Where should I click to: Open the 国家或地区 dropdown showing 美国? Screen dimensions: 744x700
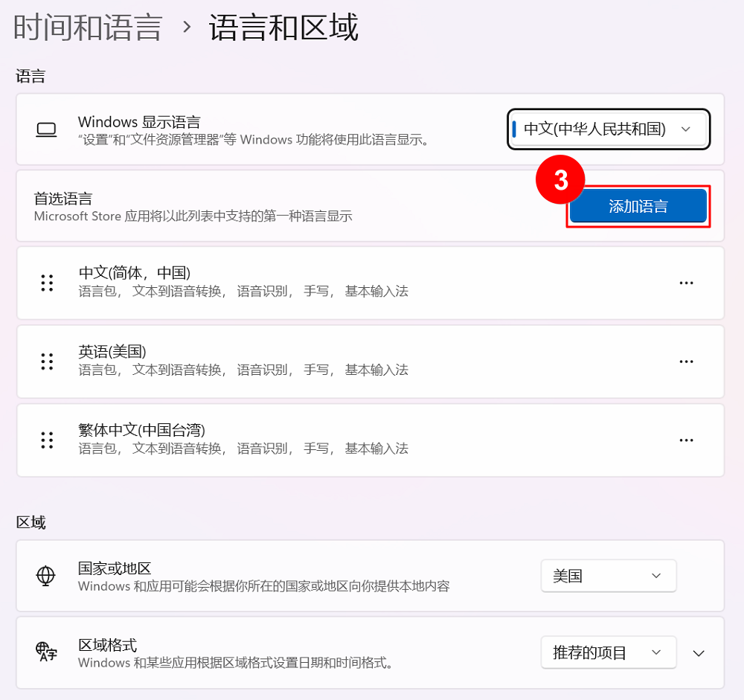click(x=608, y=576)
